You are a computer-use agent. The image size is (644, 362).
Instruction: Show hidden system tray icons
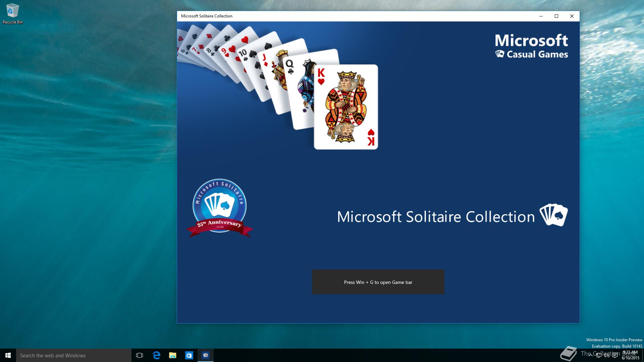pyautogui.click(x=591, y=355)
